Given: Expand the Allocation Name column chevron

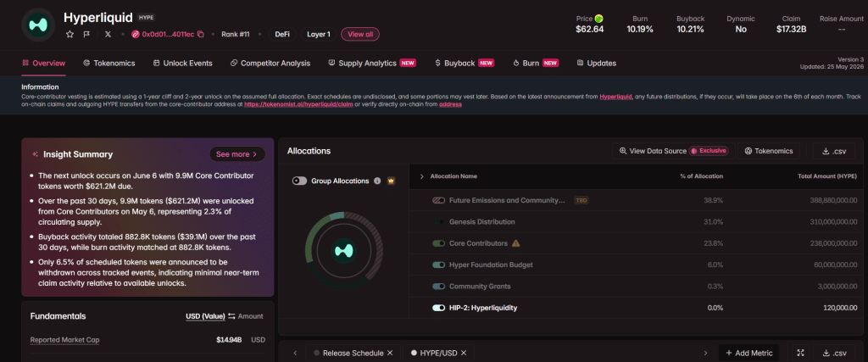Looking at the screenshot, I should (x=422, y=176).
